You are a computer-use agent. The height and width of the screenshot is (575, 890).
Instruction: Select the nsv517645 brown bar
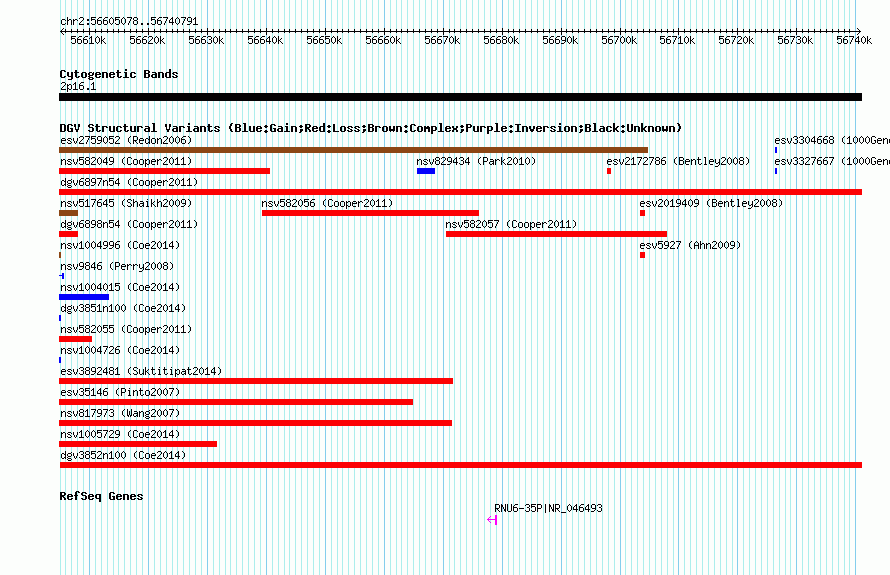[68, 213]
